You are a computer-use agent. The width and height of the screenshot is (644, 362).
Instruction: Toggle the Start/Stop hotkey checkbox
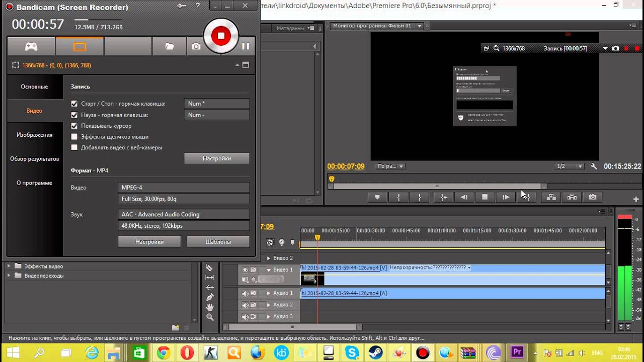coord(74,104)
